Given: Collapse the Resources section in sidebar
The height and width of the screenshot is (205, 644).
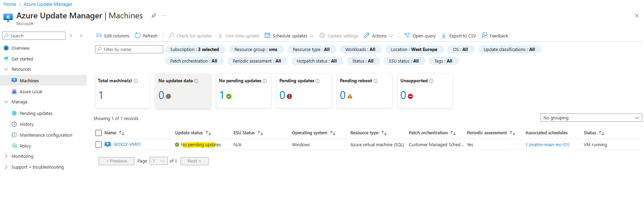Looking at the screenshot, I should click(6, 69).
